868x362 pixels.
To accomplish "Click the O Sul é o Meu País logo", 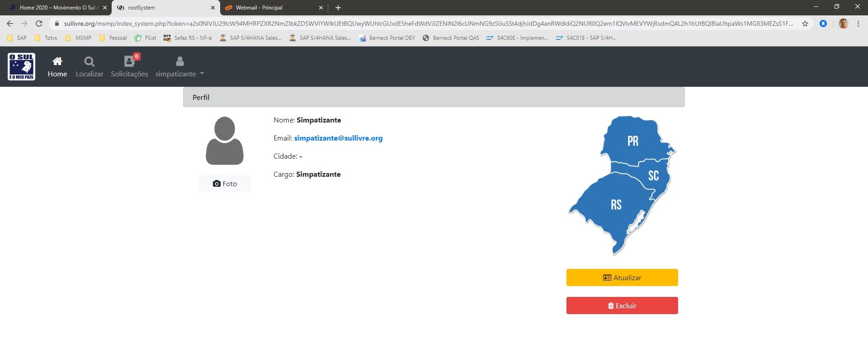I will coord(21,66).
